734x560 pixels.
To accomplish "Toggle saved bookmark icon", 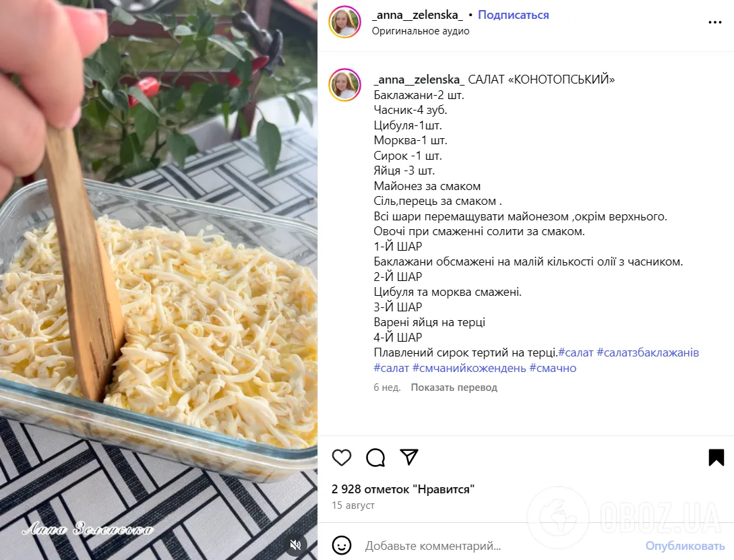I will [x=716, y=458].
